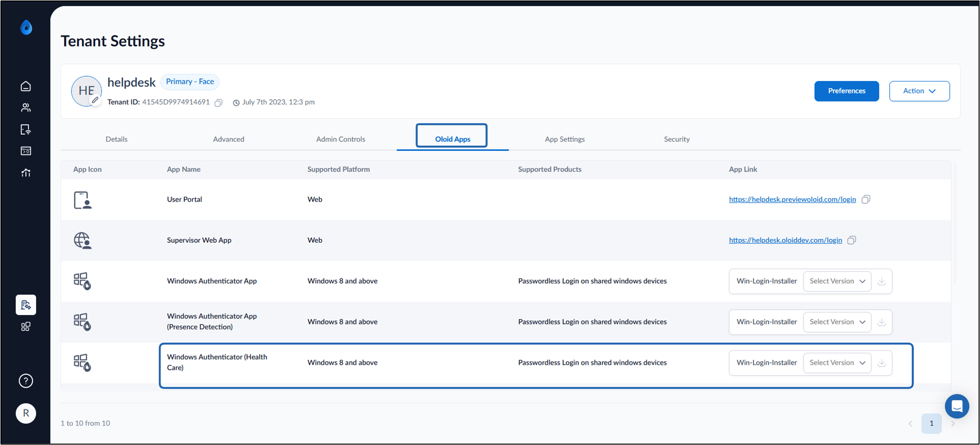Viewport: 980px width, 445px height.
Task: Download Windows Authenticator App installer
Action: (882, 281)
